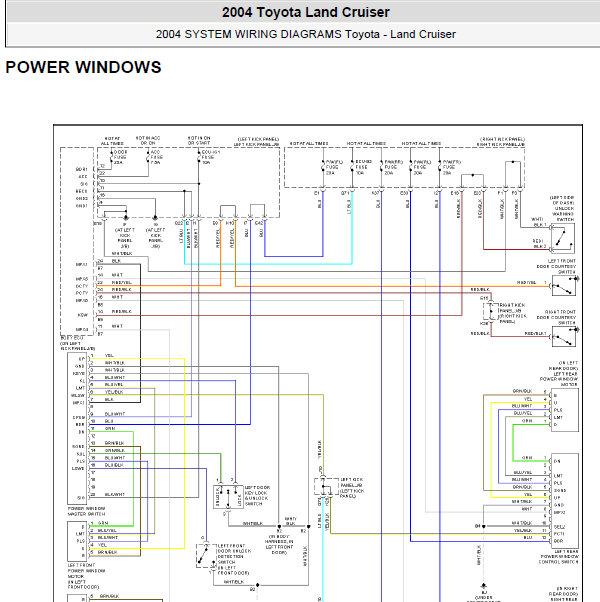Click the P/W(RR) FUSE symbol

coord(382,167)
